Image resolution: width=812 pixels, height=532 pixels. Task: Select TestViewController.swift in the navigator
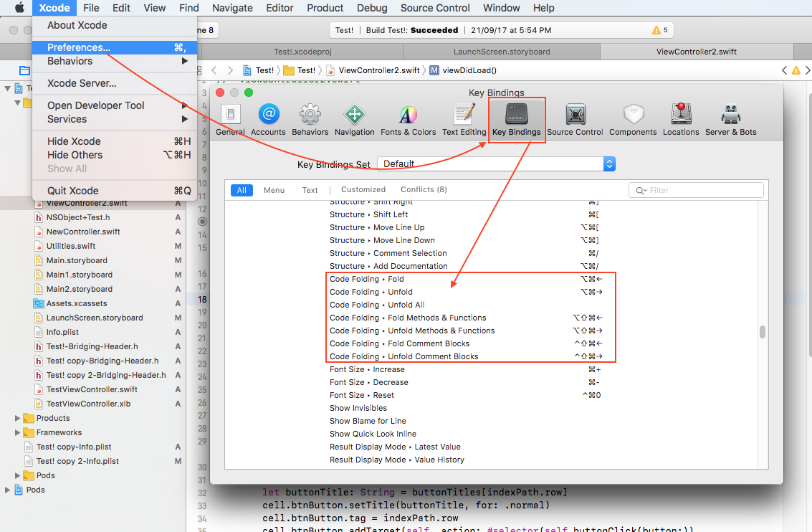pos(92,389)
